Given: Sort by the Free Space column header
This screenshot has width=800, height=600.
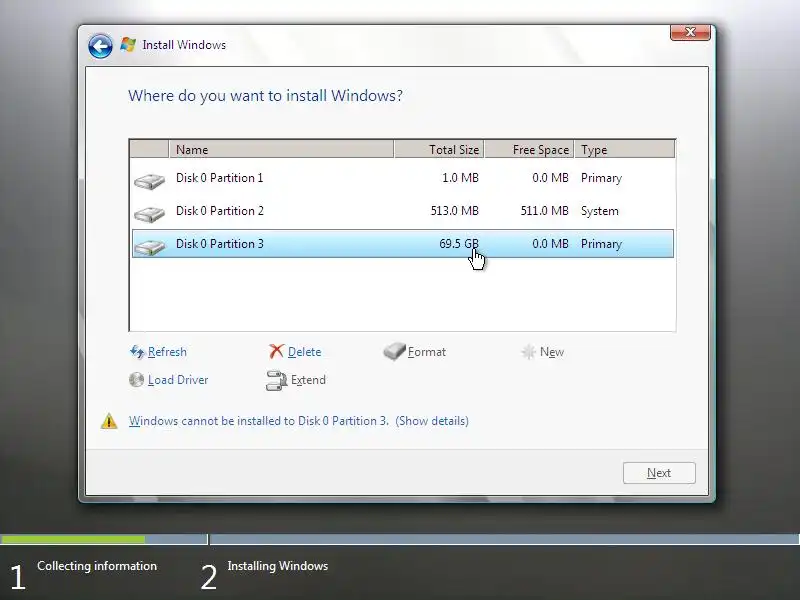Looking at the screenshot, I should tap(529, 149).
